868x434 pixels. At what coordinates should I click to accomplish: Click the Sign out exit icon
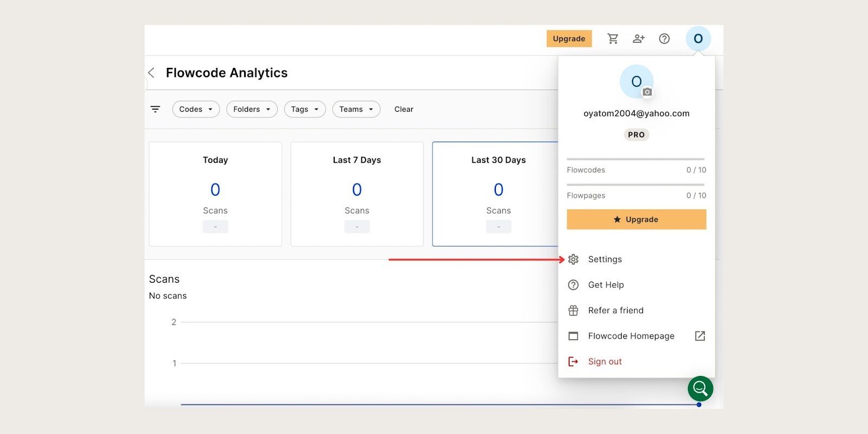[x=573, y=361]
